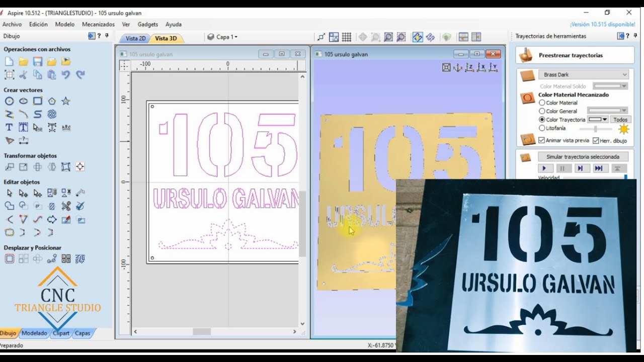Click the Redo arrow icon
Screen dimensions: 644x362
pyautogui.click(x=79, y=74)
